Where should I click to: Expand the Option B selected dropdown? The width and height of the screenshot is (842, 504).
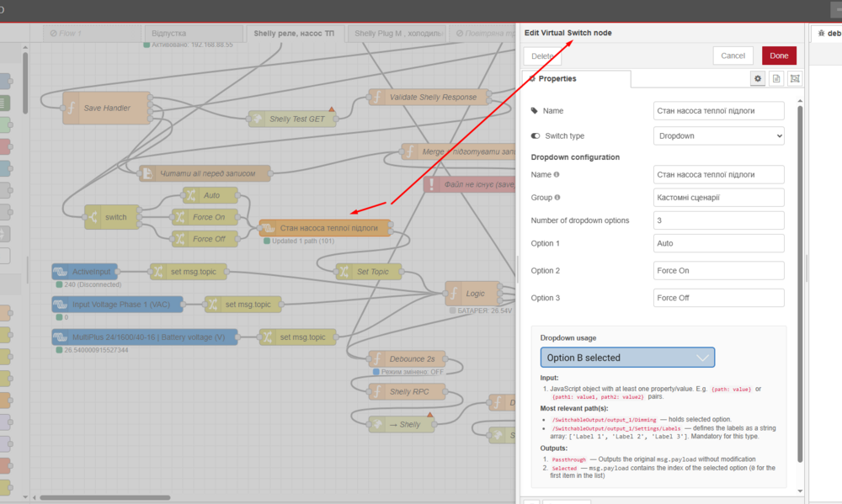627,358
